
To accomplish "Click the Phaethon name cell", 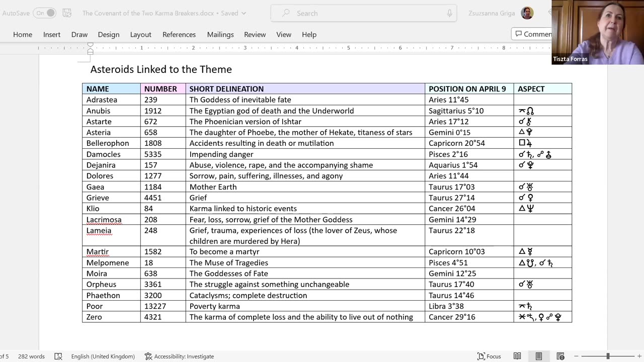I will [x=111, y=296].
